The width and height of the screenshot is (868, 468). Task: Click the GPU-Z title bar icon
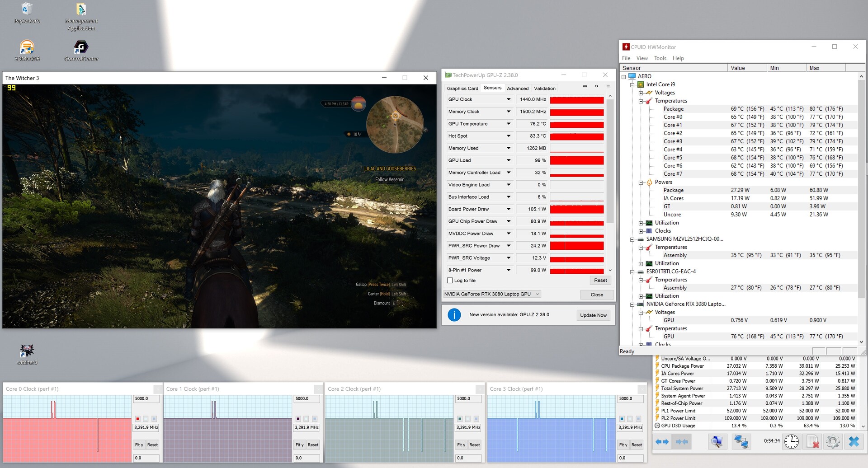pos(448,75)
